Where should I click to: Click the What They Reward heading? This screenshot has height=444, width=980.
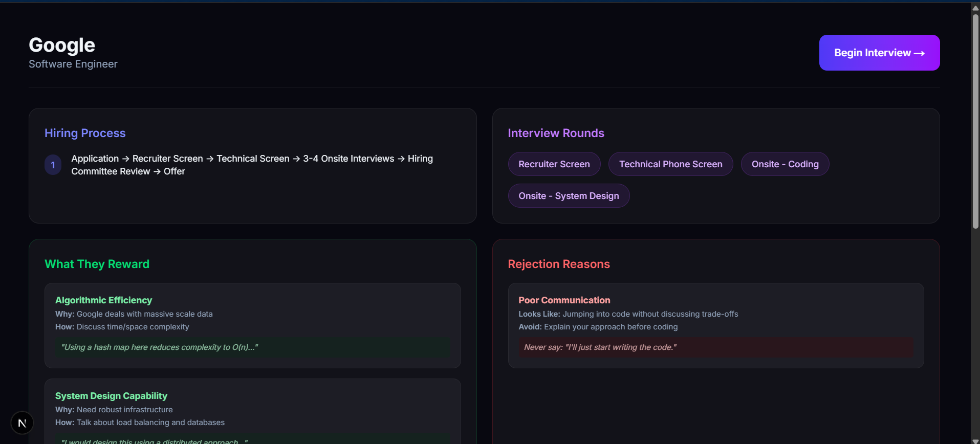[97, 264]
